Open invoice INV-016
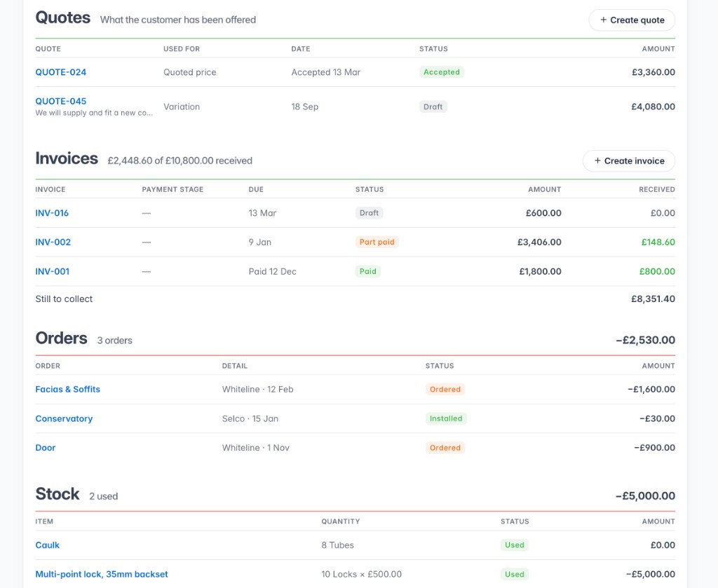The height and width of the screenshot is (588, 718). coord(52,213)
